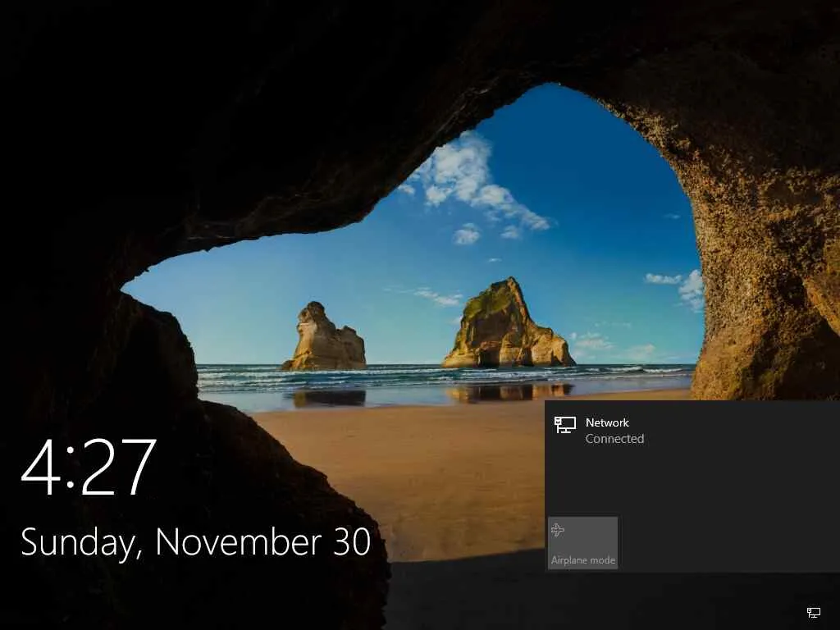The image size is (840, 630).
Task: Select the Network Connected entry
Action: tap(692, 431)
